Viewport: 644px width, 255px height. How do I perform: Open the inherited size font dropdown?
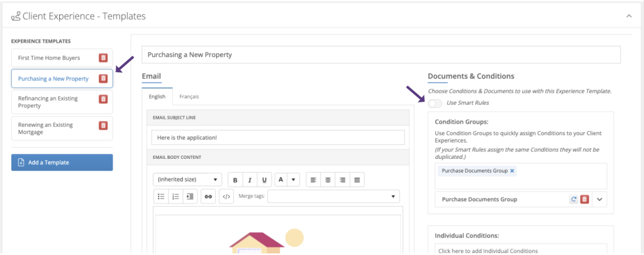coord(187,180)
